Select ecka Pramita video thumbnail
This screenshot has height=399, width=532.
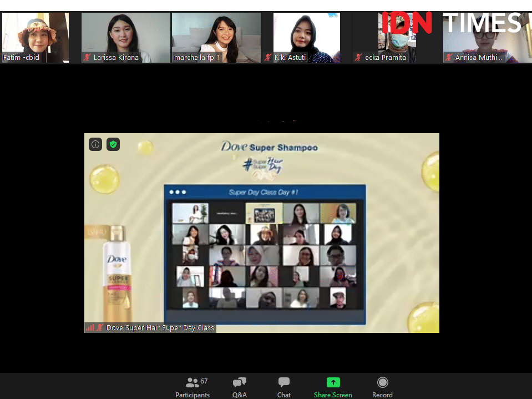click(x=397, y=38)
